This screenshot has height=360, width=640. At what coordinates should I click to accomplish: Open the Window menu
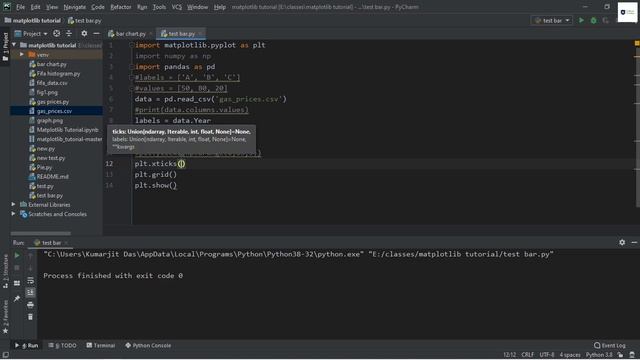(197, 7)
